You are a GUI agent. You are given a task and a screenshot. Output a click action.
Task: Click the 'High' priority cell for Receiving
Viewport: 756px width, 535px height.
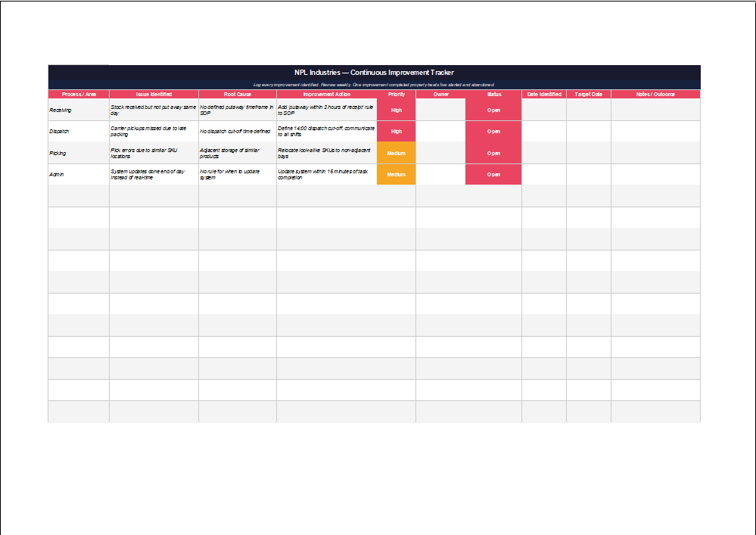[397, 110]
